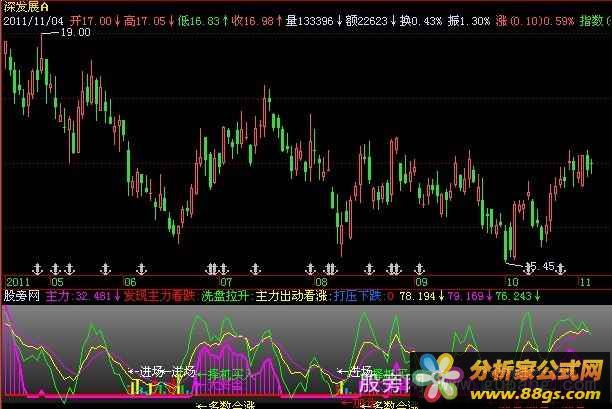This screenshot has width=612, height=409.
Task: Select the 2011 year label on time axis
Action: pos(18,282)
